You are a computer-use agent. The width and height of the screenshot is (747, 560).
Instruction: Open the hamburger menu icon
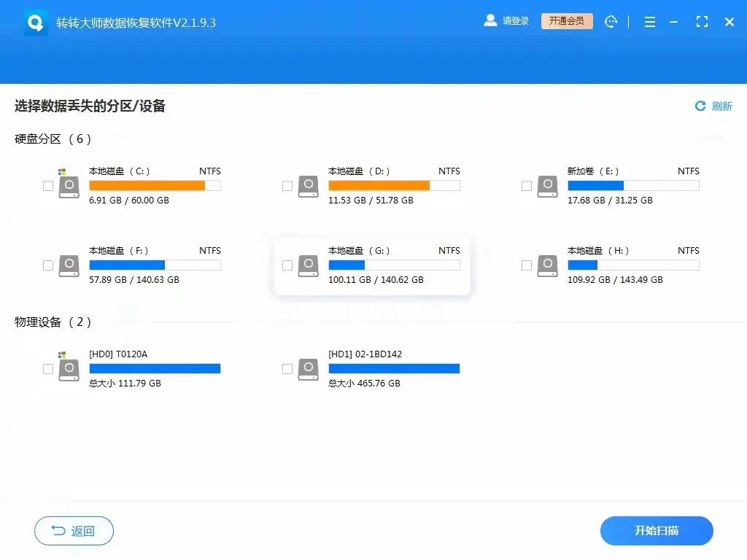click(x=650, y=22)
